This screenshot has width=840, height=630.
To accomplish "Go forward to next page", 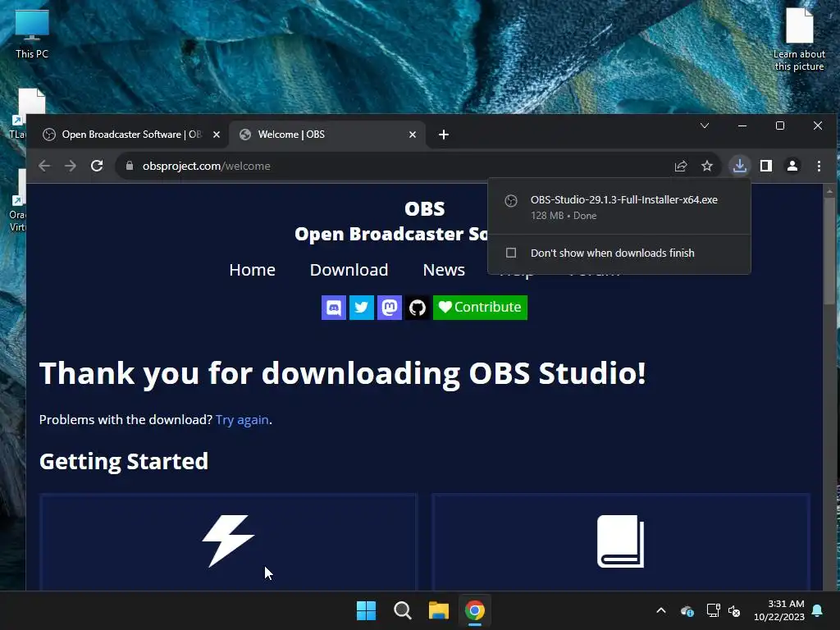I will coord(71,166).
